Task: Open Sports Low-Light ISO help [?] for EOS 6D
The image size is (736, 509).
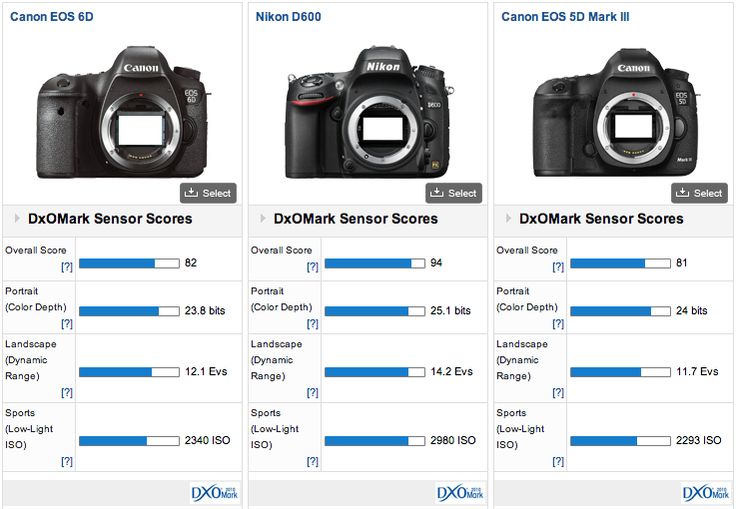Action: point(67,461)
